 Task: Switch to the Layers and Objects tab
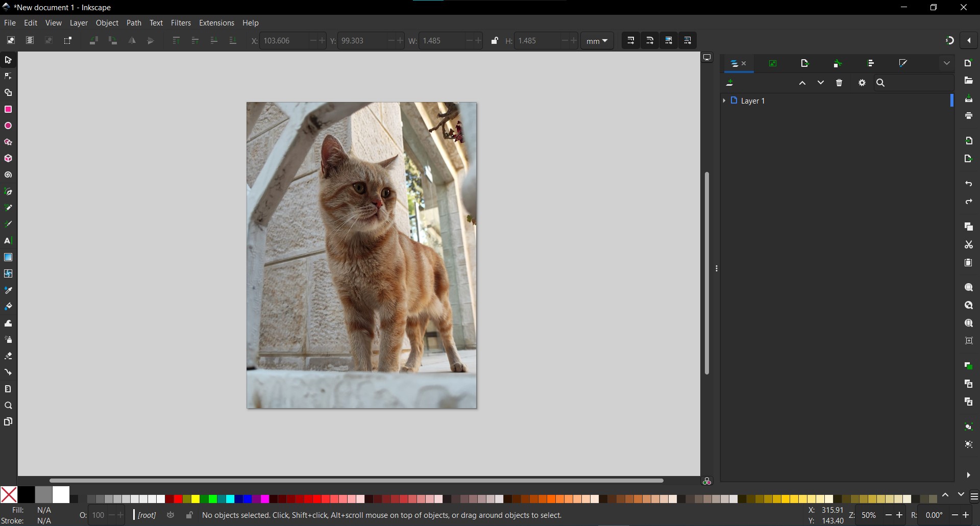734,64
